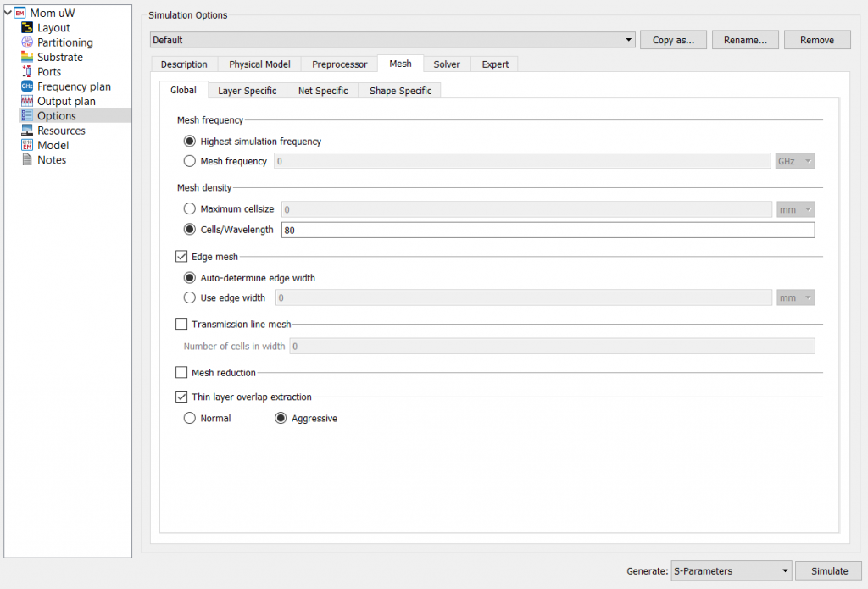Open the Substrate item icon
This screenshot has height=589, width=868.
[26, 57]
